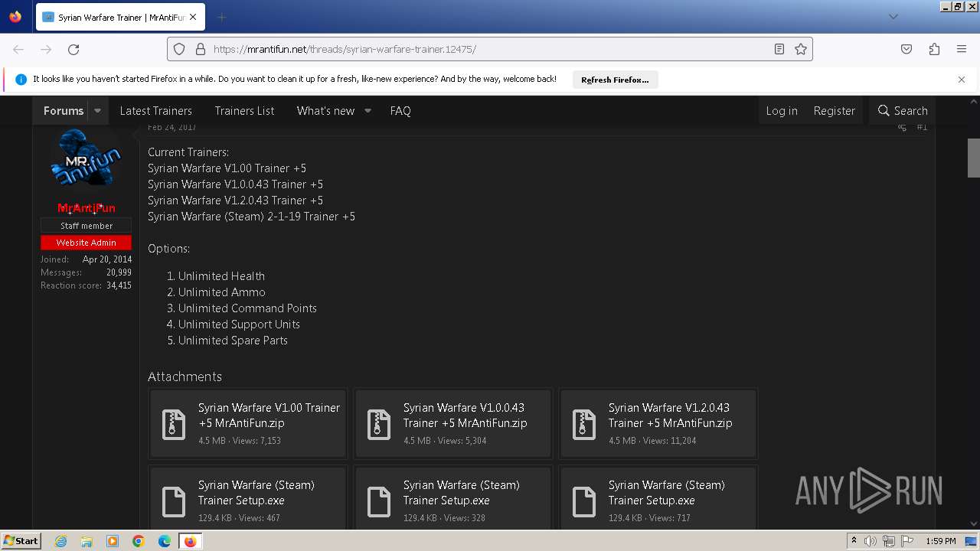
Task: Launch Chrome from taskbar
Action: click(x=139, y=541)
